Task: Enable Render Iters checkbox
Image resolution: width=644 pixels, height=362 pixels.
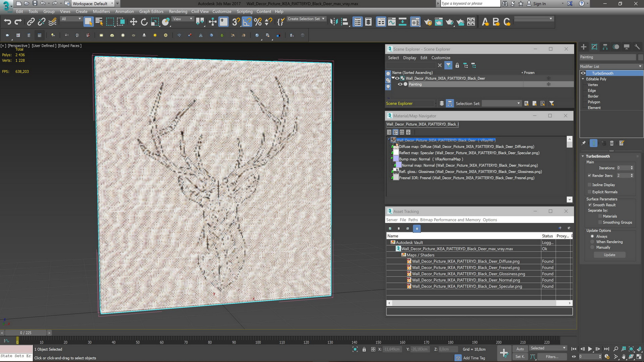Action: pos(589,176)
